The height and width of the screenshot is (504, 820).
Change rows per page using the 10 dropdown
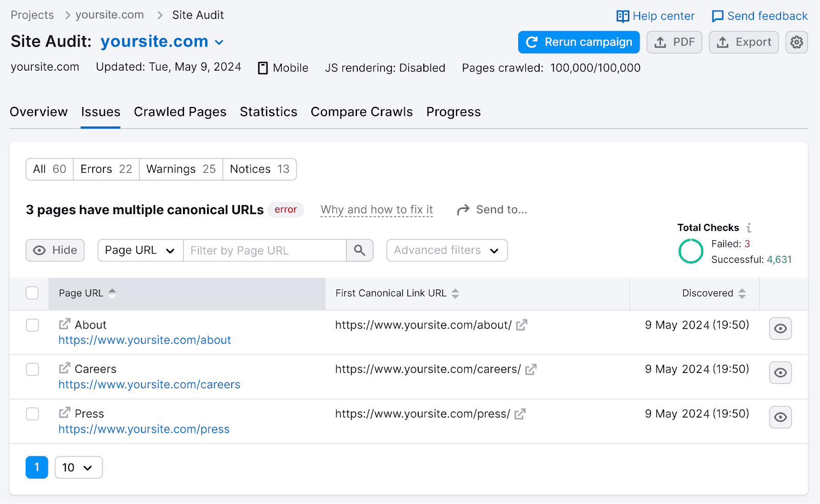pos(78,467)
